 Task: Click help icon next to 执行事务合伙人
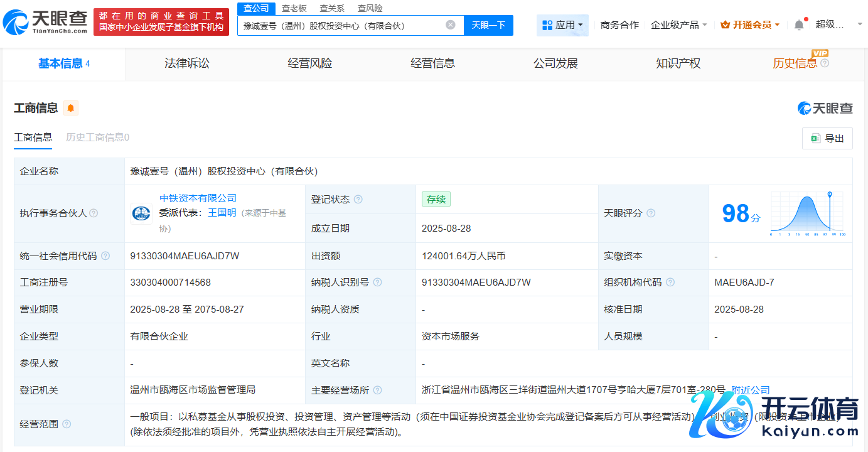tap(94, 213)
